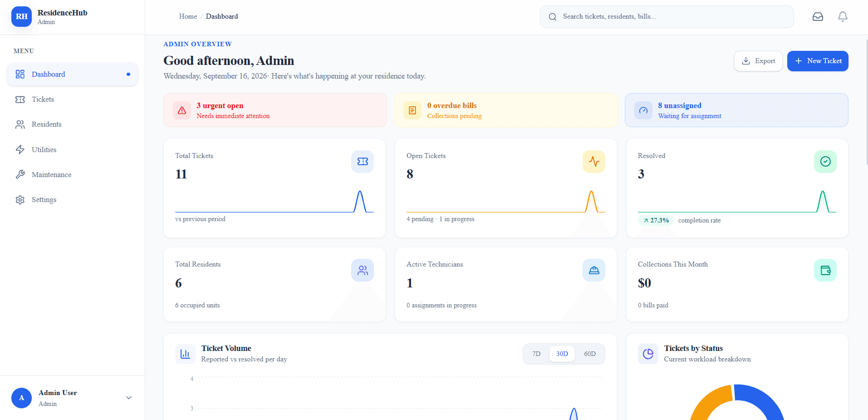This screenshot has height=420, width=868.
Task: Focus the search tickets, residents, bills field
Action: (x=667, y=17)
